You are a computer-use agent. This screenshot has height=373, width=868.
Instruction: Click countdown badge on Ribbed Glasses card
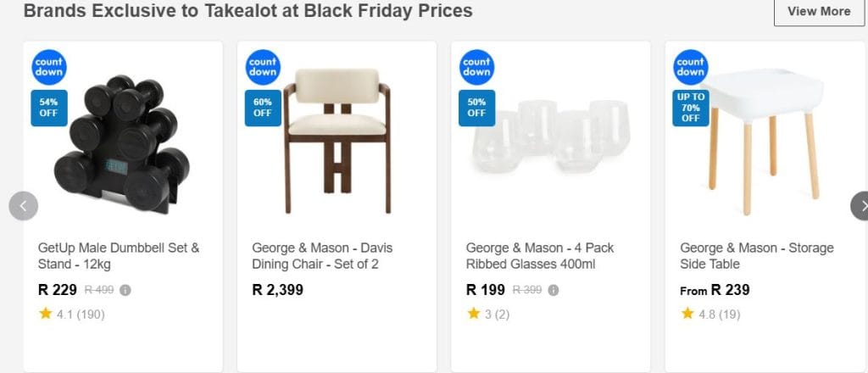pos(476,67)
